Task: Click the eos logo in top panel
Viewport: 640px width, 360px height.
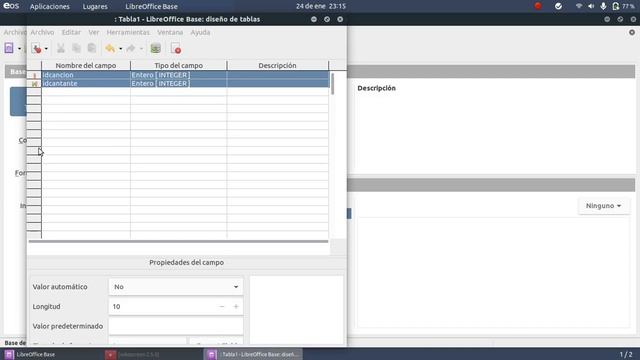Action: 11,6
